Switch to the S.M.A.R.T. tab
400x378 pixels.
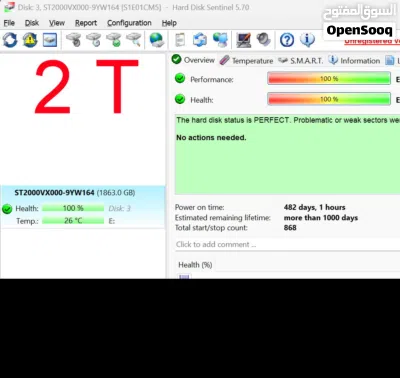pyautogui.click(x=300, y=61)
